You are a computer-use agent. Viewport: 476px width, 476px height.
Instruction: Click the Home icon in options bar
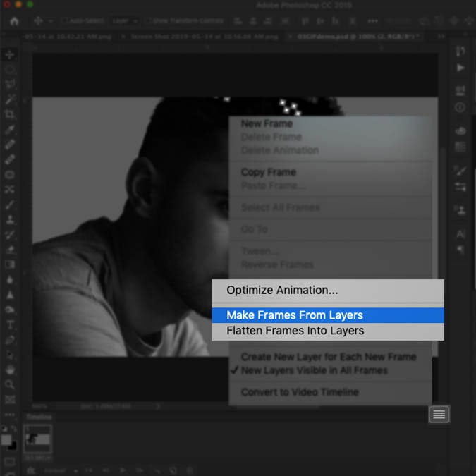(x=13, y=21)
